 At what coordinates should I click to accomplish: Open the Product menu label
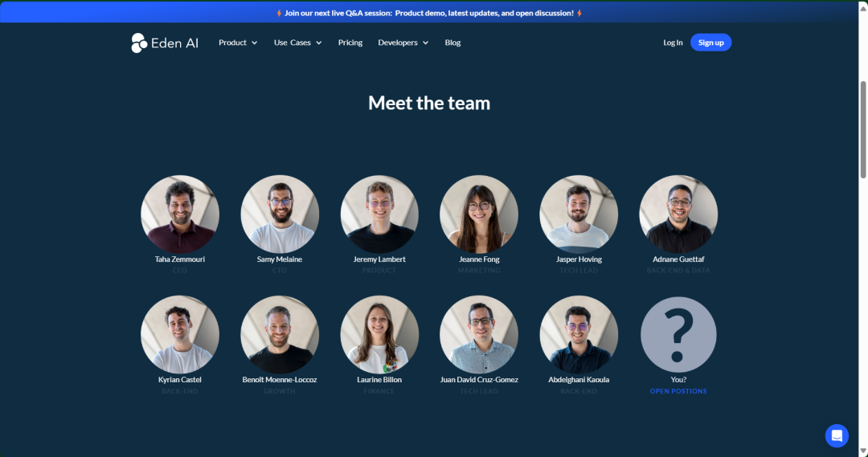pyautogui.click(x=232, y=43)
